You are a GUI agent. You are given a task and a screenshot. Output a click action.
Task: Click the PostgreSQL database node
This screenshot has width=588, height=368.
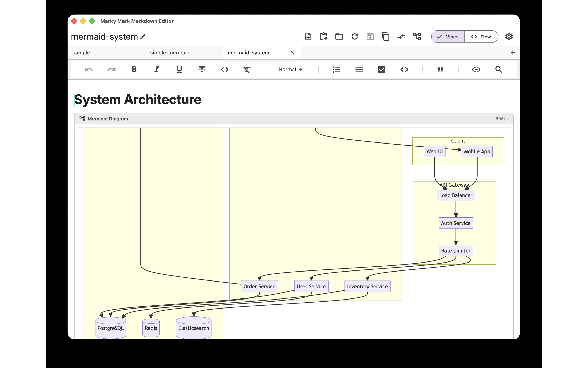110,328
